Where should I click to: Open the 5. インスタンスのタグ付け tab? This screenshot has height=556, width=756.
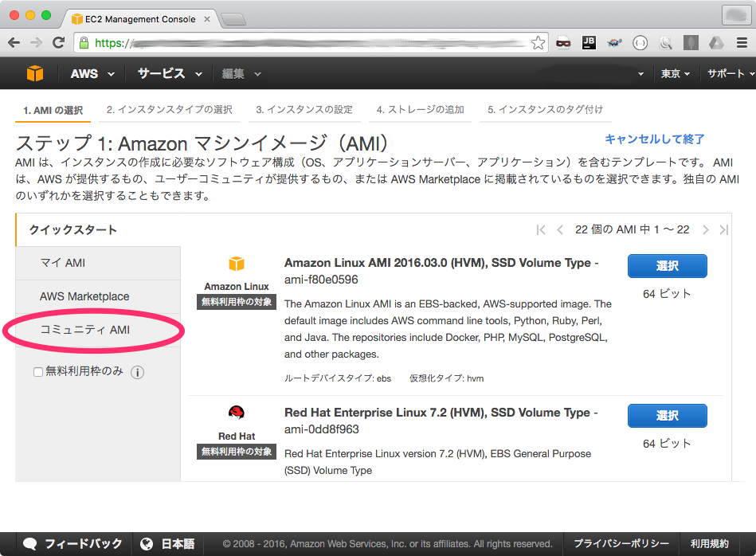coord(546,109)
